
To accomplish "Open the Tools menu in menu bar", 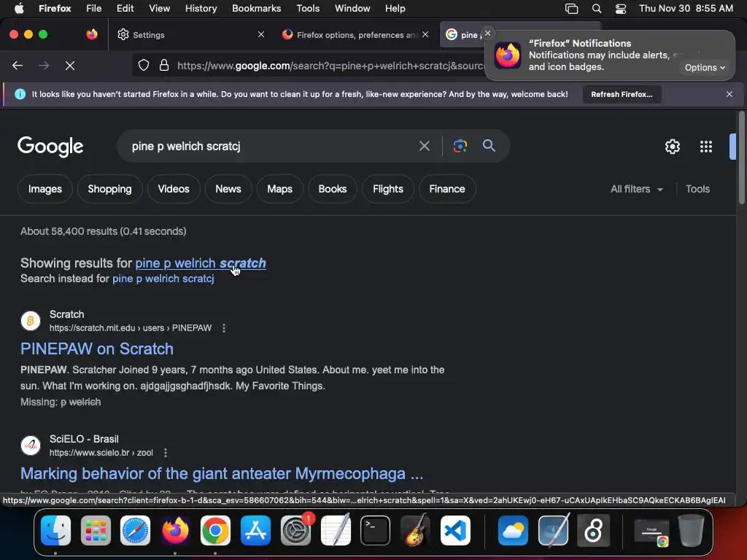I will point(308,9).
